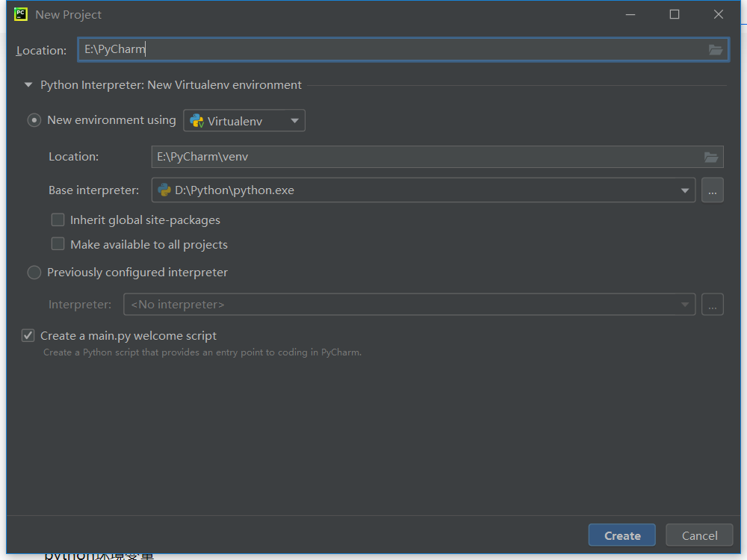The width and height of the screenshot is (747, 560).
Task: Click 'Python Interpreter: New Virtualenv environment' heading
Action: pyautogui.click(x=170, y=85)
